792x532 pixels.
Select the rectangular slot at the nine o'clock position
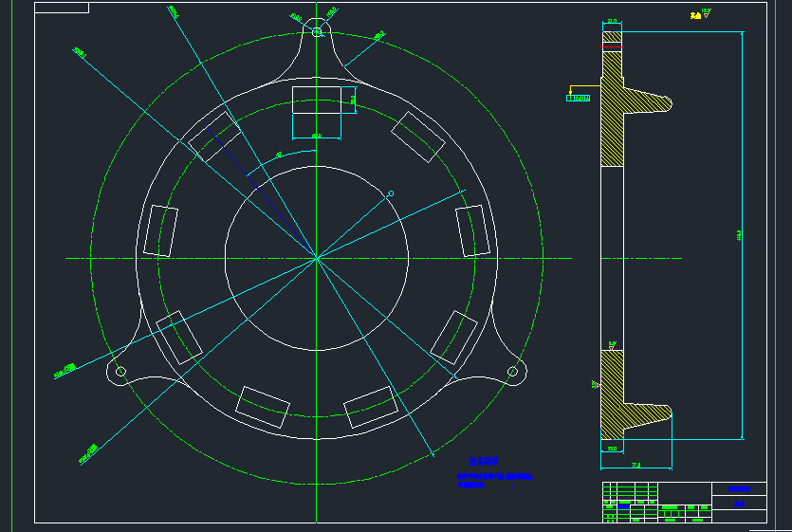point(160,230)
